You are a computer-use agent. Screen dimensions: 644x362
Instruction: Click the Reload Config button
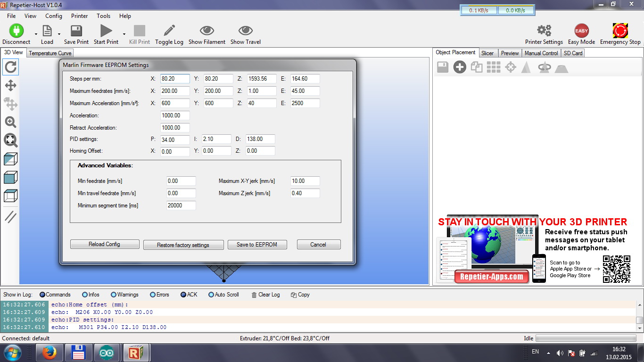105,244
